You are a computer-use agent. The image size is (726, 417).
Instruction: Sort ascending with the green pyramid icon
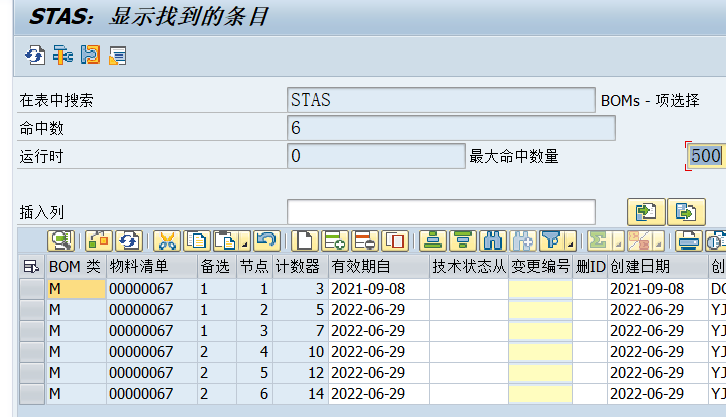(x=433, y=241)
